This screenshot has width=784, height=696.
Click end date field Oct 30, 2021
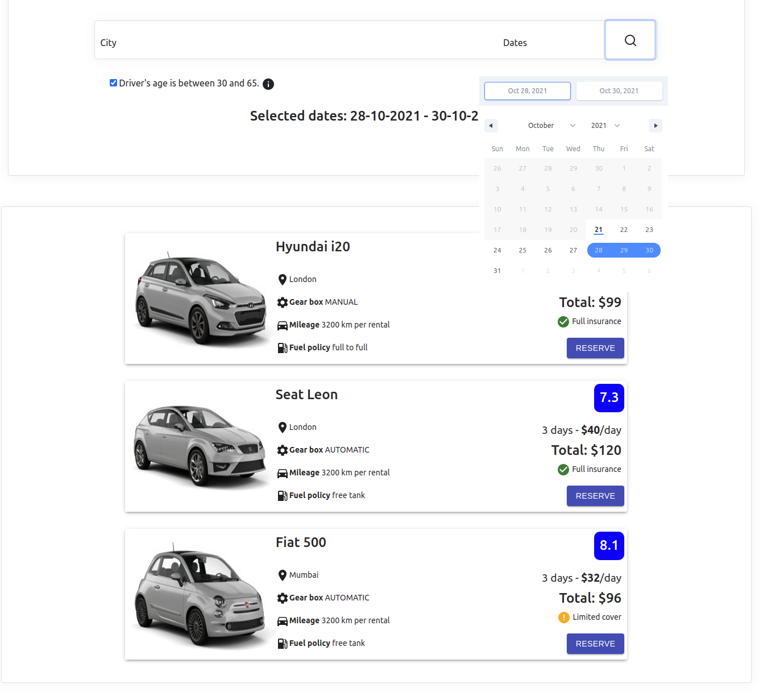[619, 91]
